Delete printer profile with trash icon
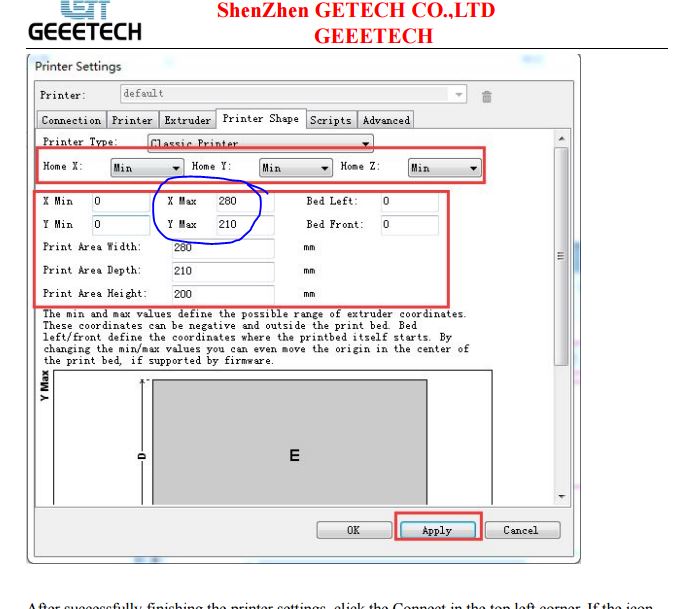 487,96
